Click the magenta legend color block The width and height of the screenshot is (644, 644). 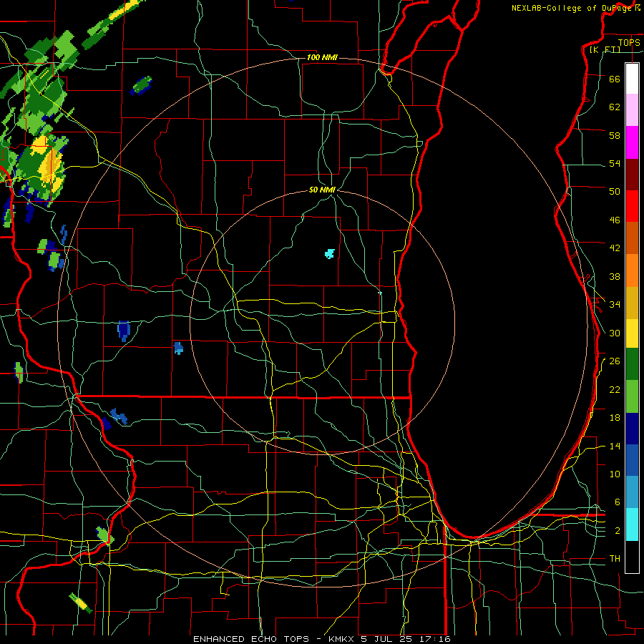tap(632, 142)
